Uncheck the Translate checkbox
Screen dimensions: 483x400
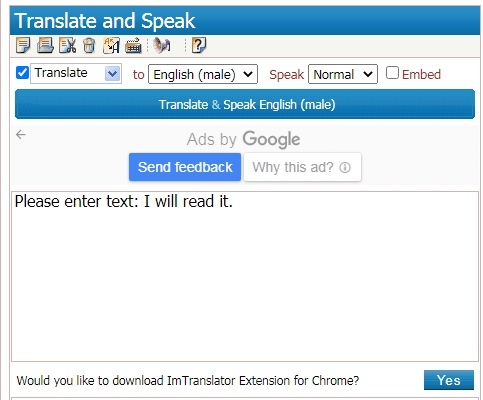[22, 73]
